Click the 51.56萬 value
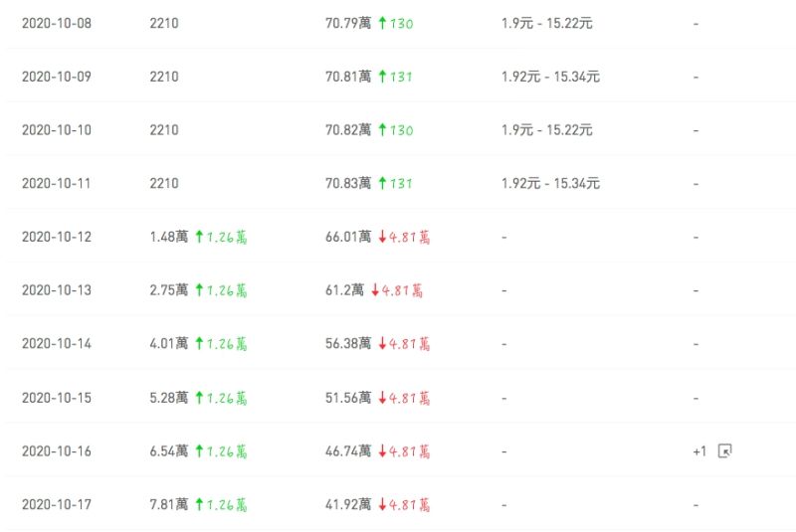The width and height of the screenshot is (796, 532). [348, 398]
